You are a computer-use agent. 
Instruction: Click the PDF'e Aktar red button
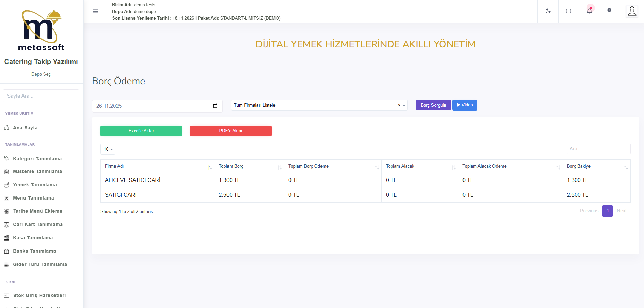tap(231, 131)
